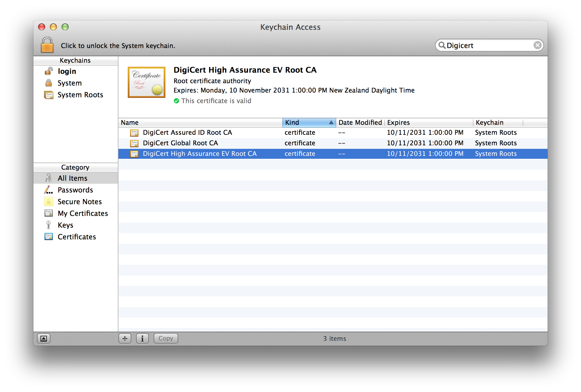
Task: Click the Secure Notes yellow note icon
Action: pos(49,201)
